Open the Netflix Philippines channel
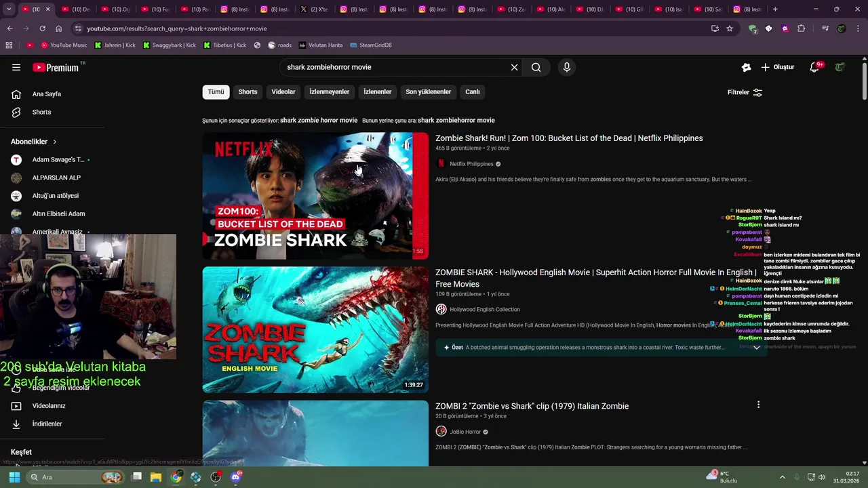 [x=471, y=164]
